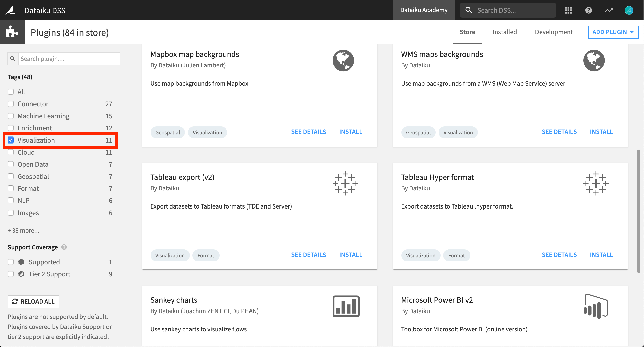Click INSTALL for Tableau export v2
644x347 pixels.
click(x=350, y=254)
